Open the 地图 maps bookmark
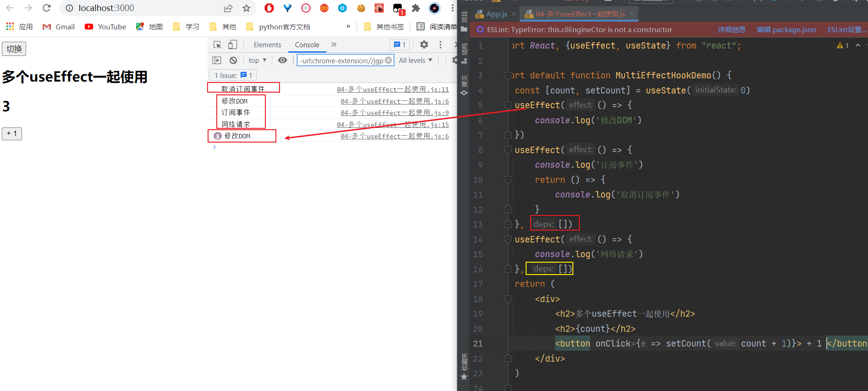868x391 pixels. pyautogui.click(x=149, y=27)
